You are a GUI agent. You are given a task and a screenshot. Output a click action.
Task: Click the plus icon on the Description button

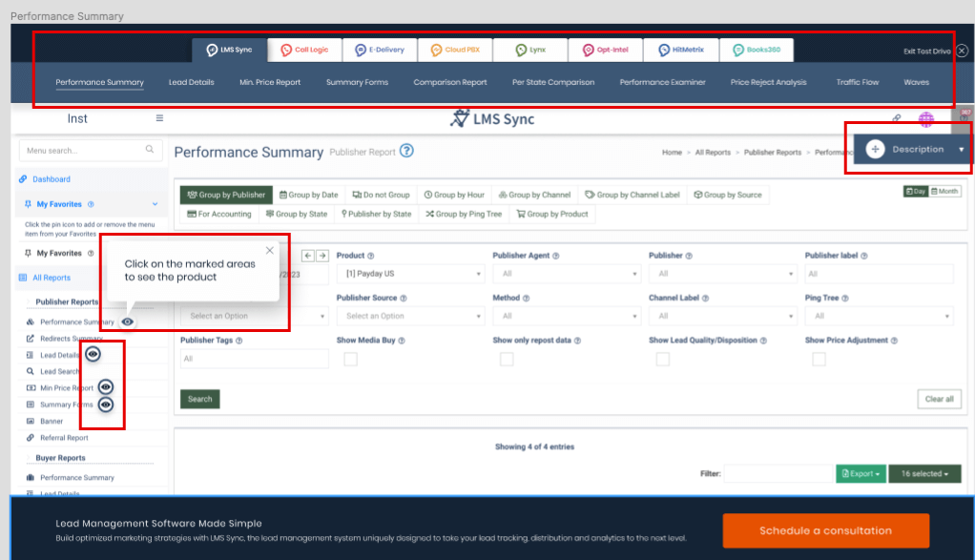pos(875,149)
